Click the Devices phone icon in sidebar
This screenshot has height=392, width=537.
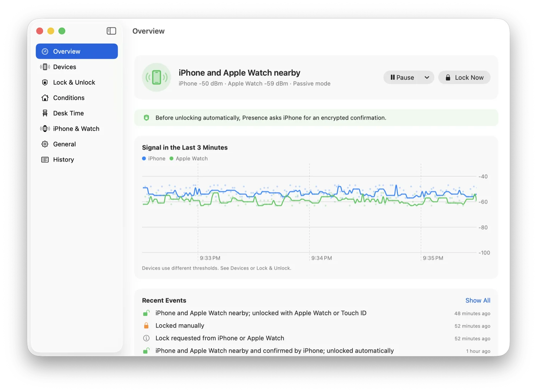45,67
